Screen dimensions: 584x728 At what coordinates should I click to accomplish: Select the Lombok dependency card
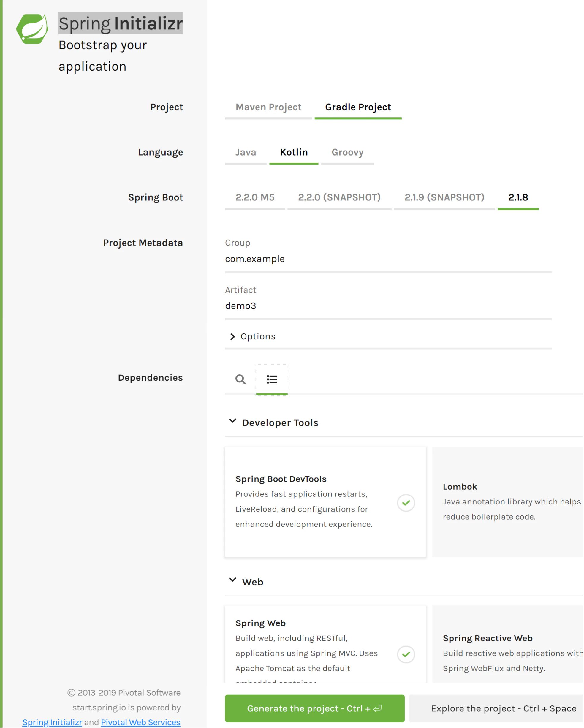508,501
